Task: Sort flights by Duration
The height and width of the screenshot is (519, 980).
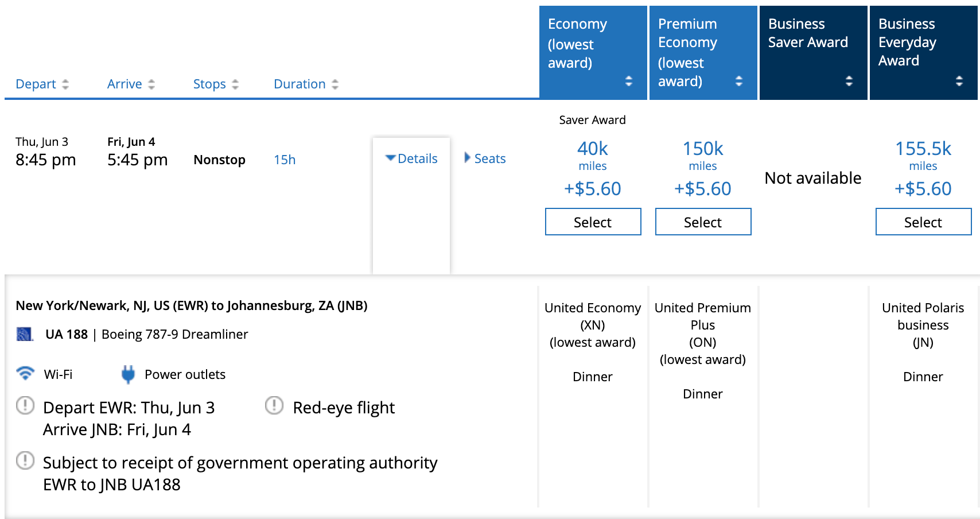Action: coord(306,84)
